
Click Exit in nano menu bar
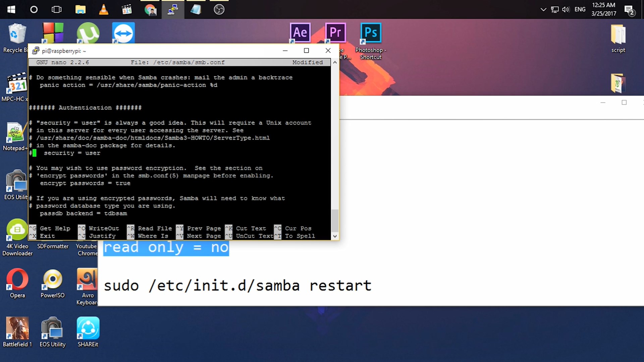coord(47,236)
